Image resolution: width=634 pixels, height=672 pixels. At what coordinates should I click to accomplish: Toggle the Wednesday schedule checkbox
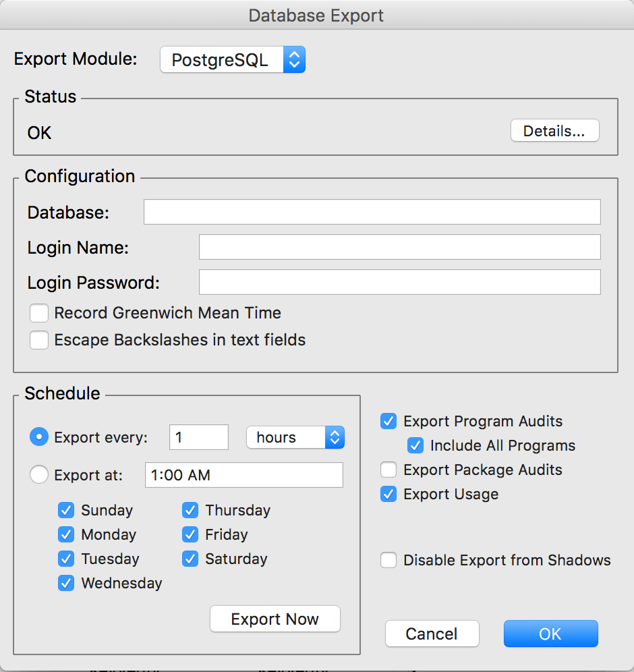[66, 583]
